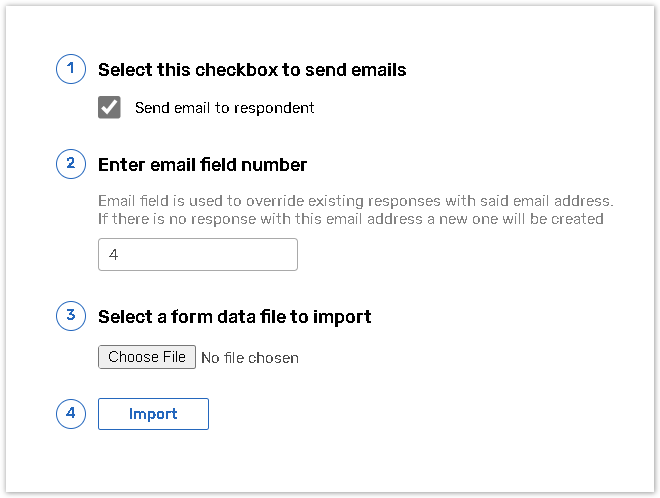660x498 pixels.
Task: Click the word "respondent" beside the checkbox
Action: click(x=274, y=108)
